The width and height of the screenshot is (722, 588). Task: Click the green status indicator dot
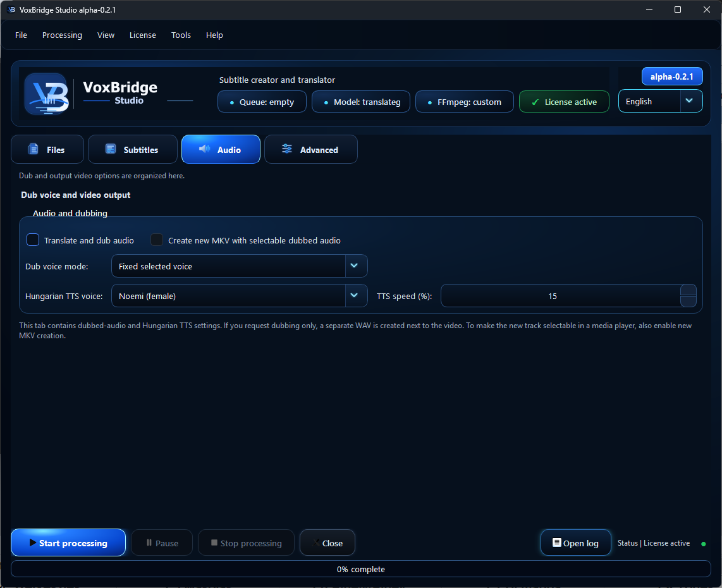703,544
